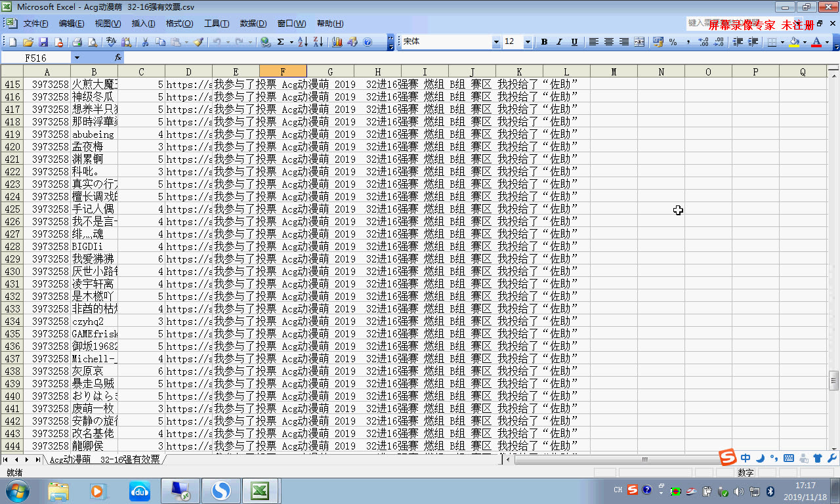Open the 工具(T) menu

click(216, 24)
